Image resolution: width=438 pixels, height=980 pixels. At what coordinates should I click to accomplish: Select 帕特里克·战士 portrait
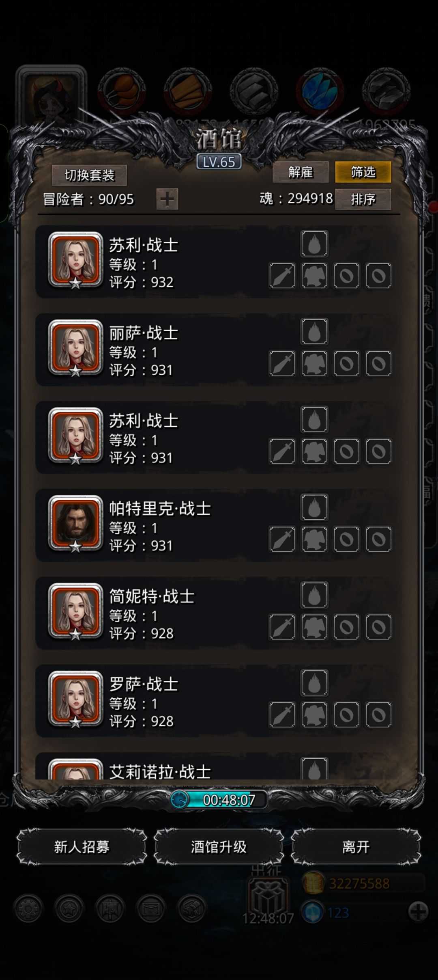[75, 523]
